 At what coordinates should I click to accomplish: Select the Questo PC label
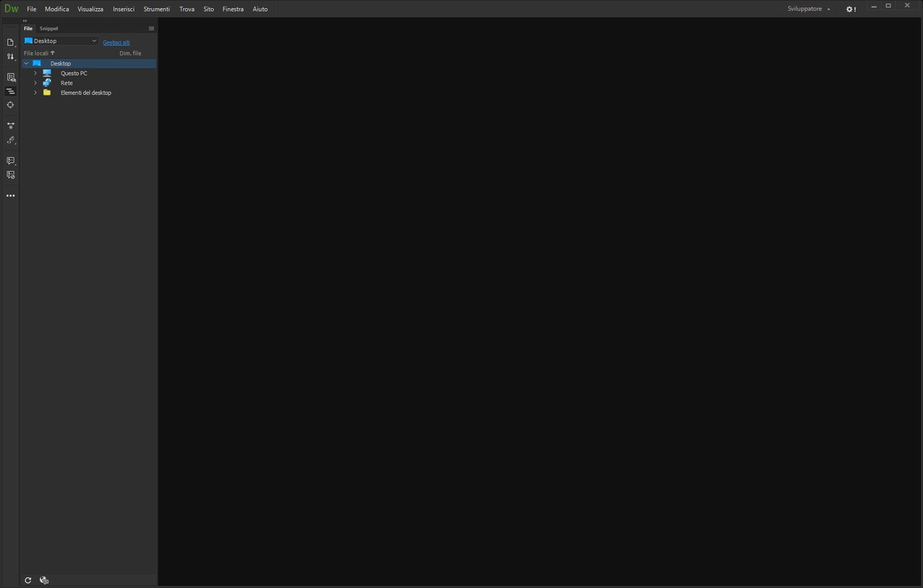pos(74,73)
